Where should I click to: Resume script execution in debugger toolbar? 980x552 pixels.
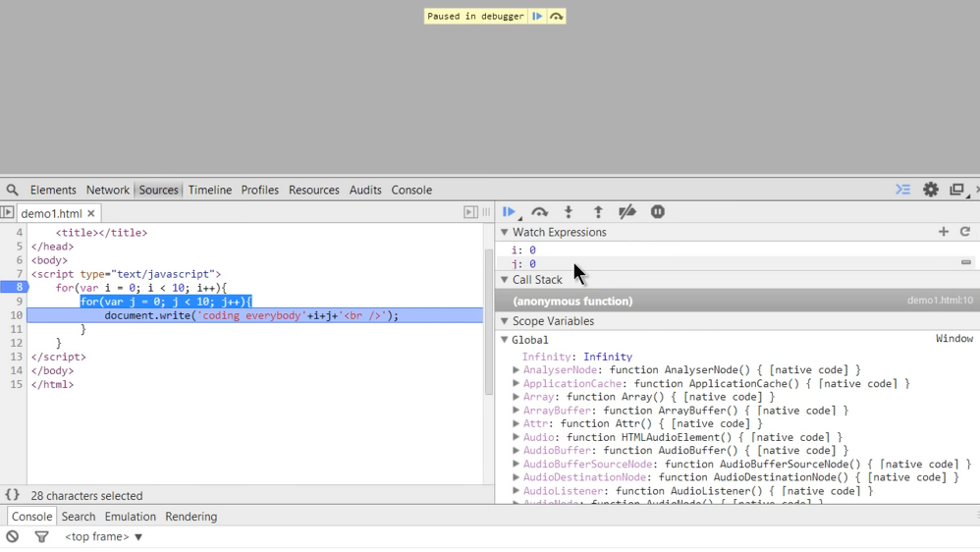[510, 212]
